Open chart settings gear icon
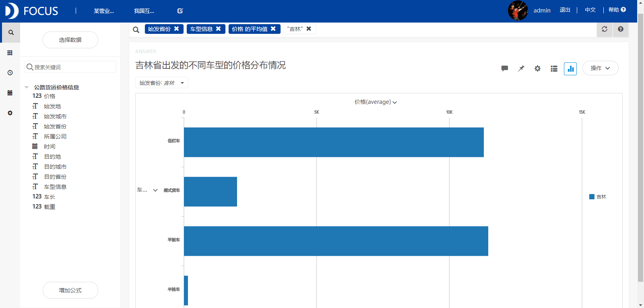Image resolution: width=644 pixels, height=308 pixels. [x=537, y=68]
